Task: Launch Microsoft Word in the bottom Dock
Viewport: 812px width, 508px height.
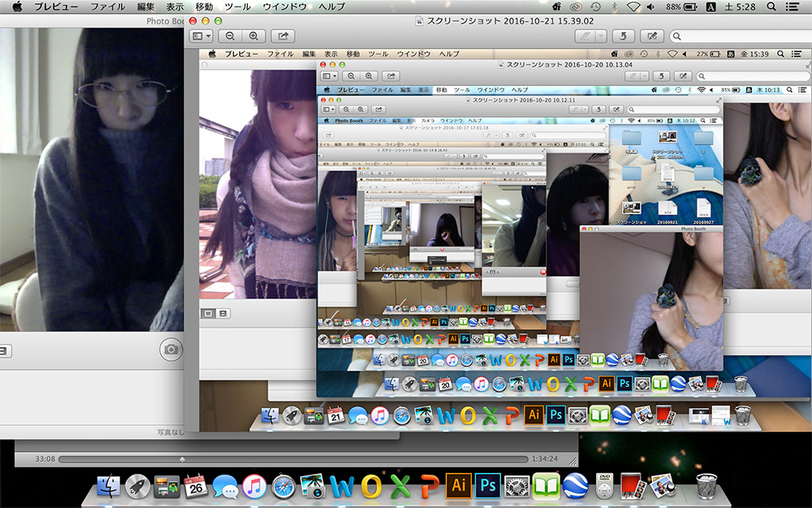Action: 342,487
